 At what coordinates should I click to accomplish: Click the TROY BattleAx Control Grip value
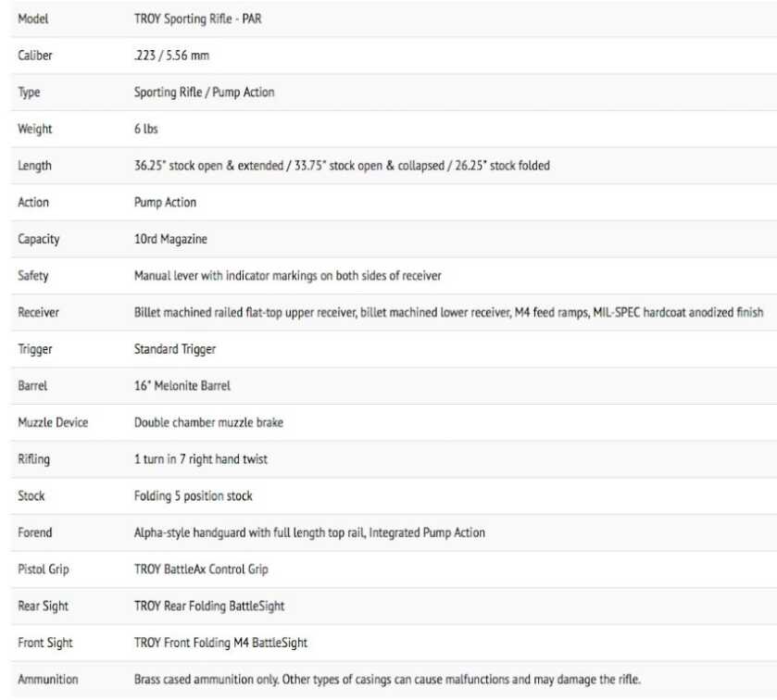(x=201, y=569)
